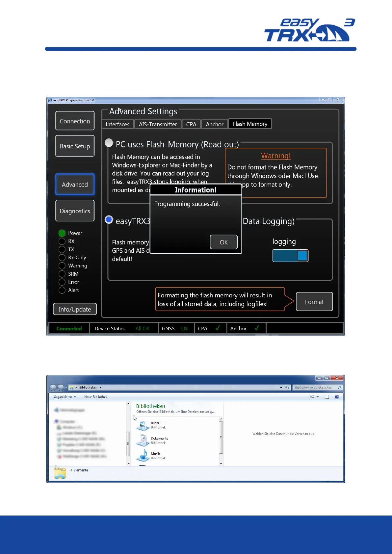The height and width of the screenshot is (554, 392).
Task: Go forward in Explorer window
Action: pyautogui.click(x=61, y=388)
